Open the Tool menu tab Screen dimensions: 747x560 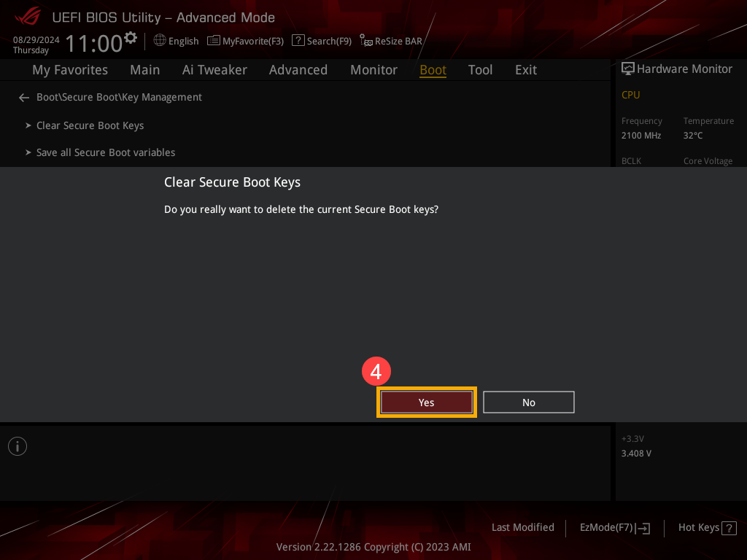click(480, 70)
